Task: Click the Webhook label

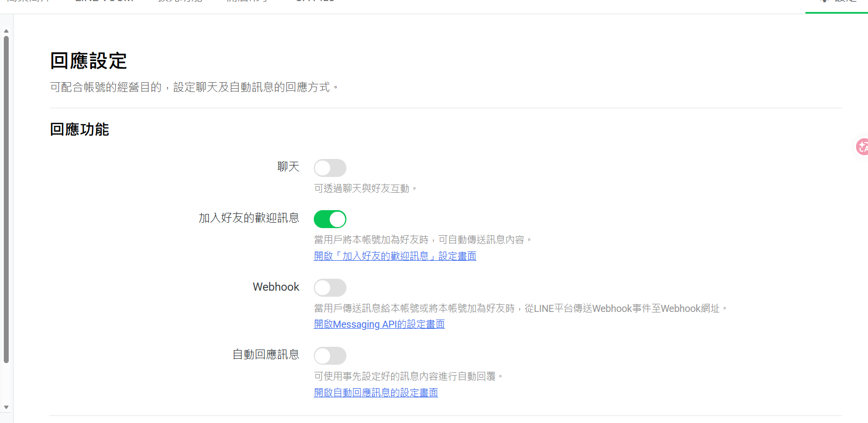Action: click(276, 287)
